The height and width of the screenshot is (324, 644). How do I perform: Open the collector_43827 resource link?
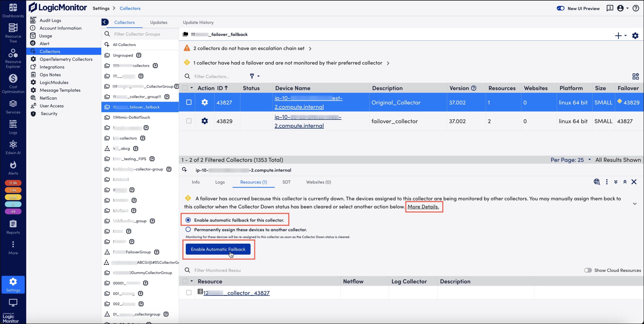click(236, 293)
